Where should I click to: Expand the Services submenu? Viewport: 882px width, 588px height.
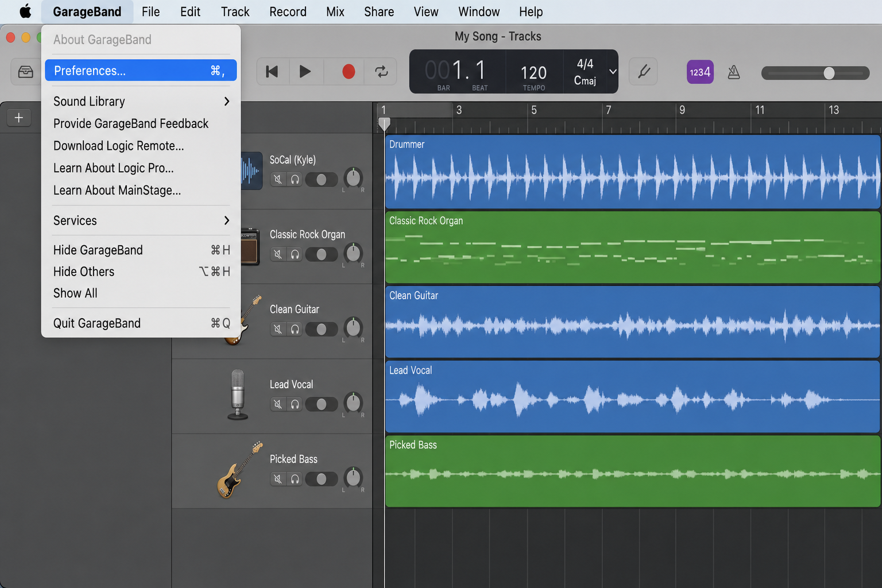click(x=141, y=220)
